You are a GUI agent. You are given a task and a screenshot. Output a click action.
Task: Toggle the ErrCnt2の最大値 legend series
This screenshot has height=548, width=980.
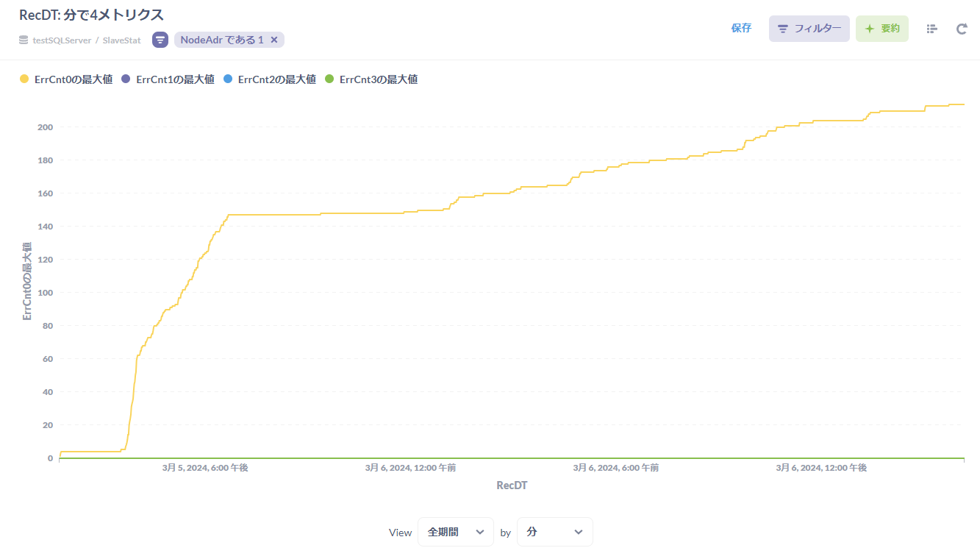pos(276,79)
